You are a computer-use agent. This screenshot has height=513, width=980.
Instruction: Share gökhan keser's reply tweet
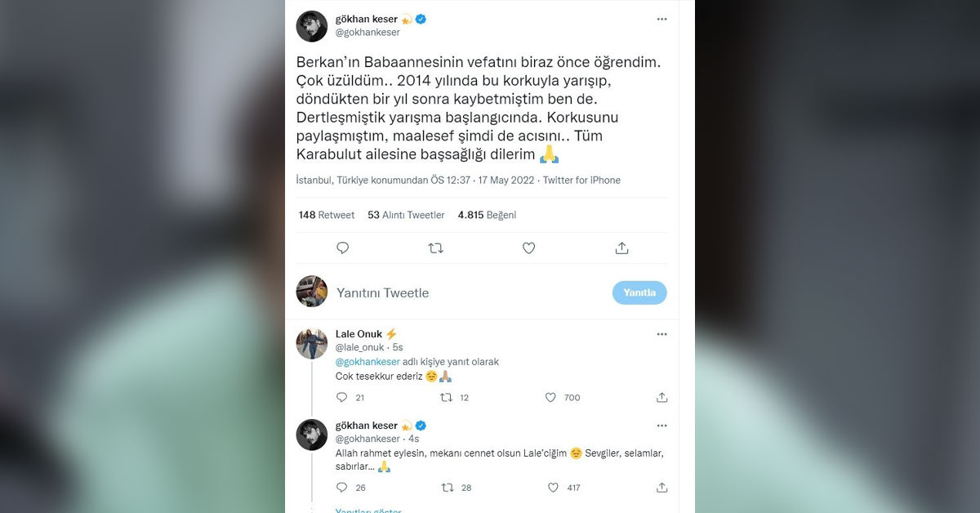[x=661, y=488]
